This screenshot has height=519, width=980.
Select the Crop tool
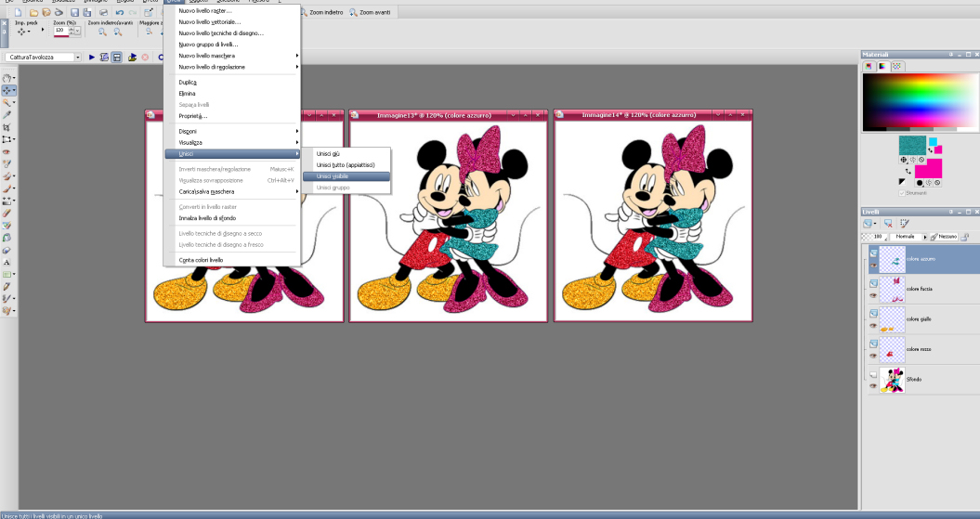[7, 127]
